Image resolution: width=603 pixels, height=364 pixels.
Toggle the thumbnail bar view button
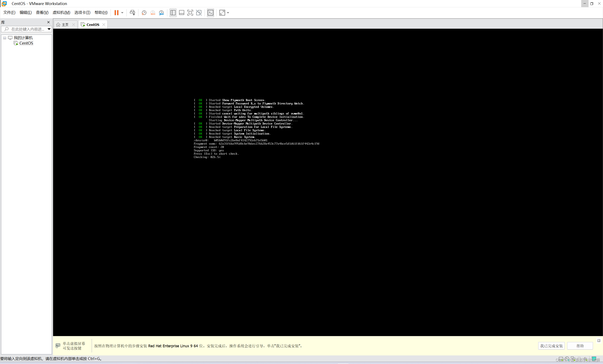pos(182,13)
